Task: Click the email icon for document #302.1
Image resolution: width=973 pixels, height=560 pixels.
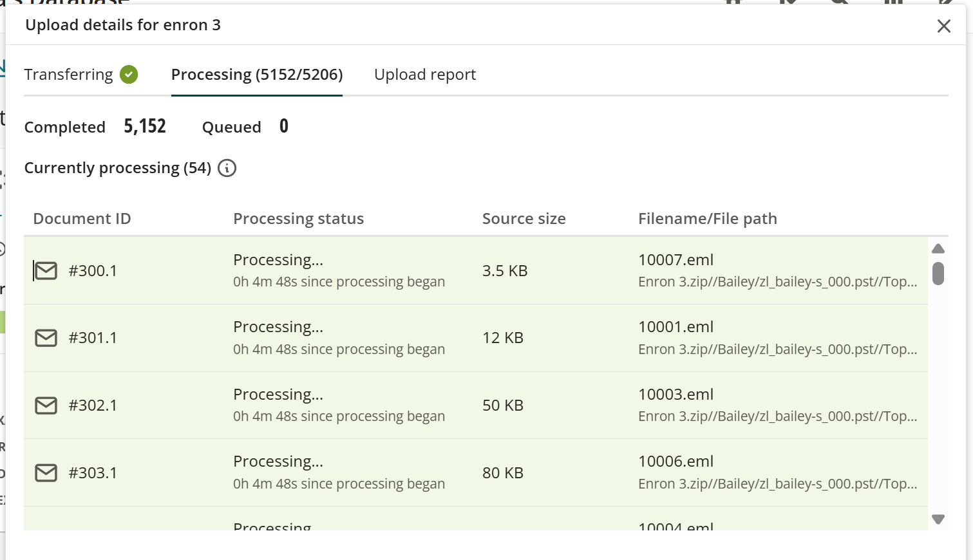Action: pyautogui.click(x=46, y=406)
